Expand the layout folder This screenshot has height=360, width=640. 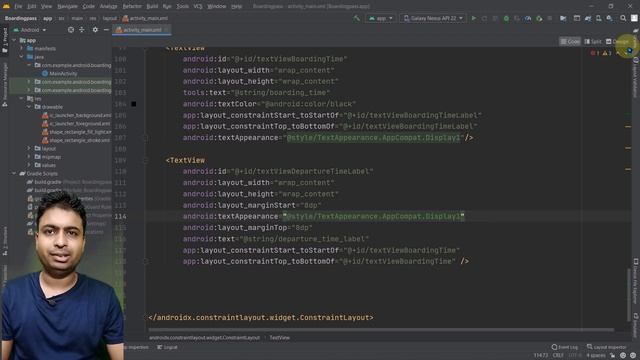click(x=29, y=149)
